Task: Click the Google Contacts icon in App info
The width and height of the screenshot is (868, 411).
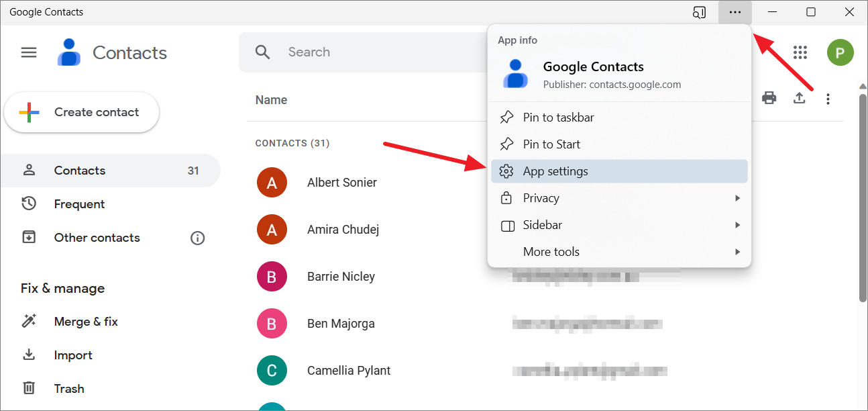Action: point(514,73)
